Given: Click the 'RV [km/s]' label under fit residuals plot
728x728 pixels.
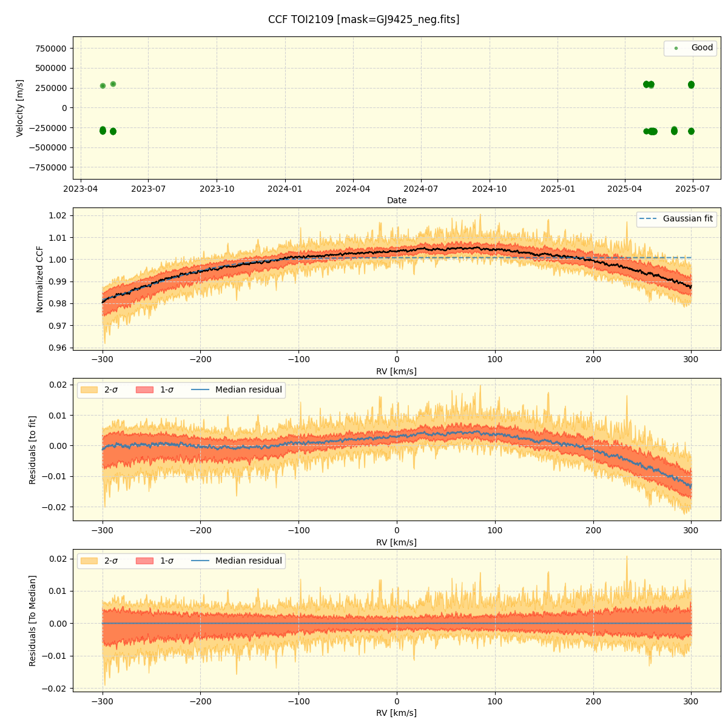Looking at the screenshot, I should pyautogui.click(x=397, y=542).
